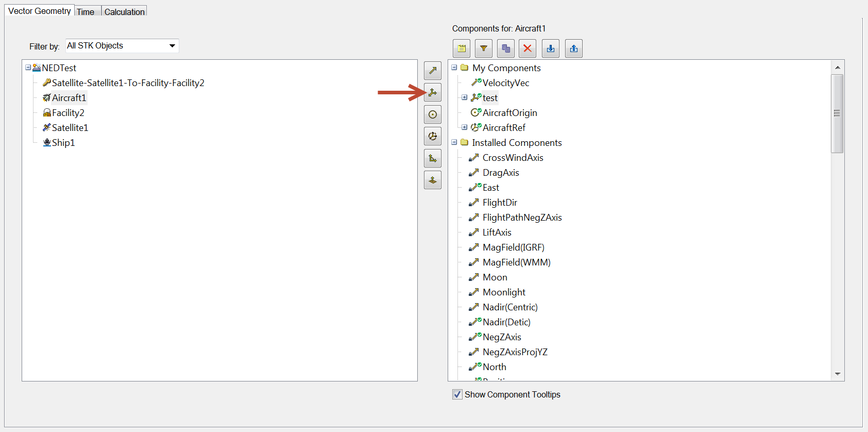Select the test axes component
Screen dimensions: 868x432
pos(490,97)
